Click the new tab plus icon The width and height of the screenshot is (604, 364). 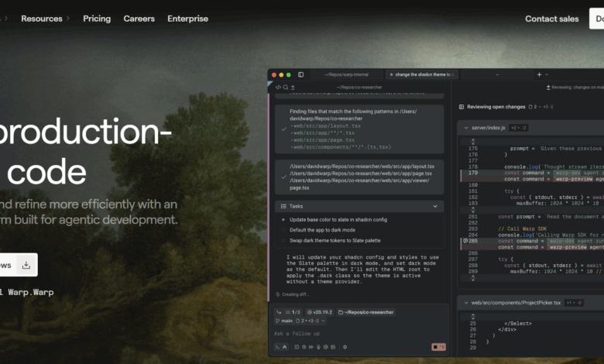coord(539,74)
